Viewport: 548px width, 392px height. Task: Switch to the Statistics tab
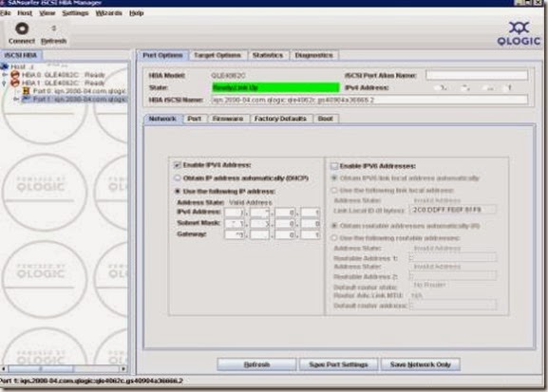click(x=268, y=55)
